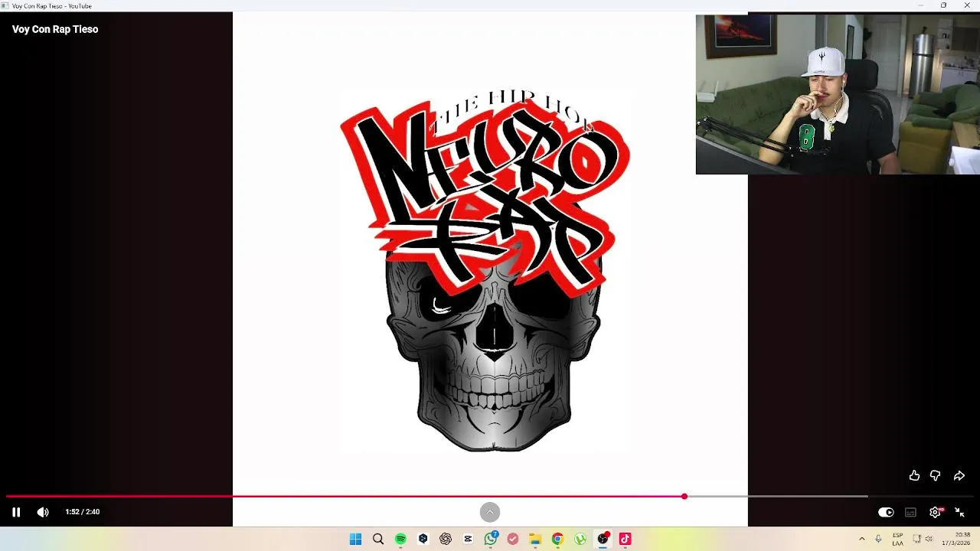Open the system tray volume icon
The image size is (980, 551).
click(x=929, y=540)
